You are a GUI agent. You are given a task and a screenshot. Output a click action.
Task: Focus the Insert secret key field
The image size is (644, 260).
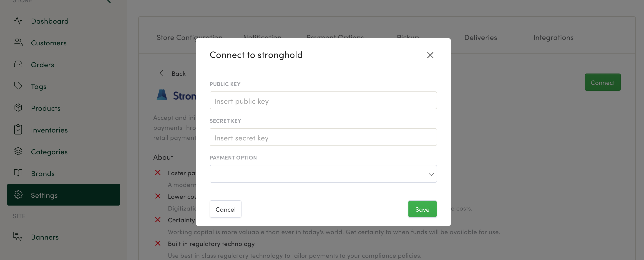(323, 137)
